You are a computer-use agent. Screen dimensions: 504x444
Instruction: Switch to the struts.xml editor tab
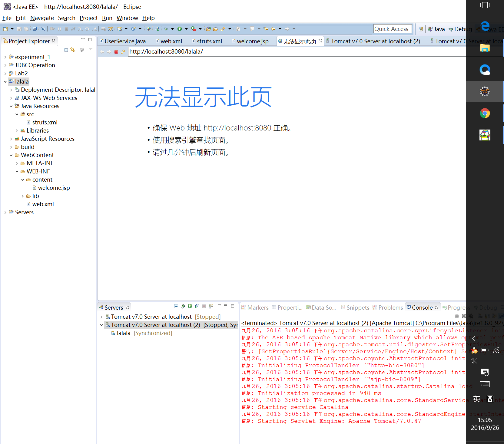207,41
